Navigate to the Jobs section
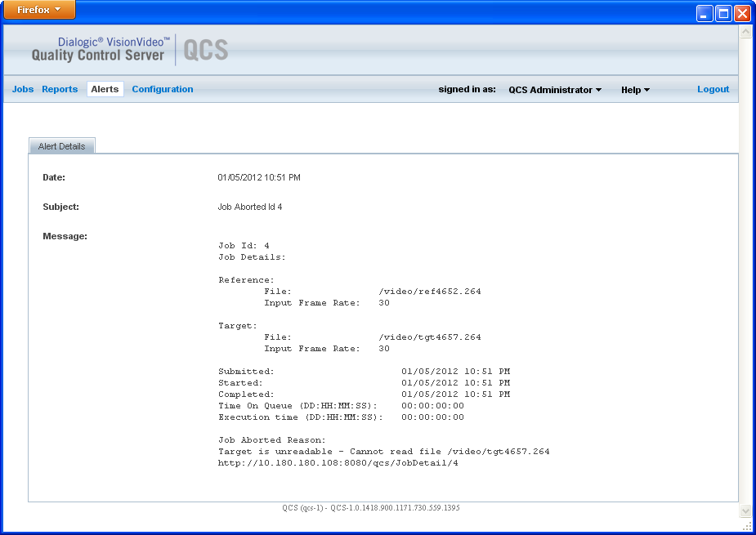This screenshot has height=535, width=756. [22, 89]
